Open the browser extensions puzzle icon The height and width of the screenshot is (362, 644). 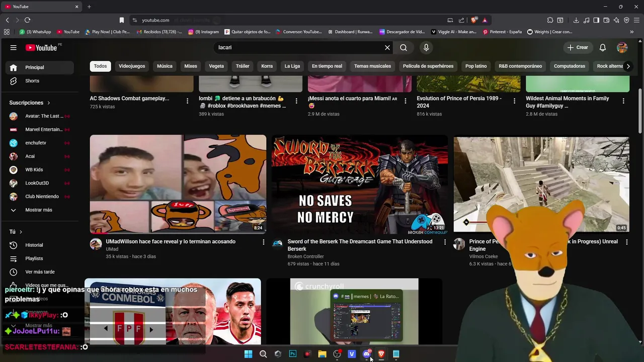(550, 20)
